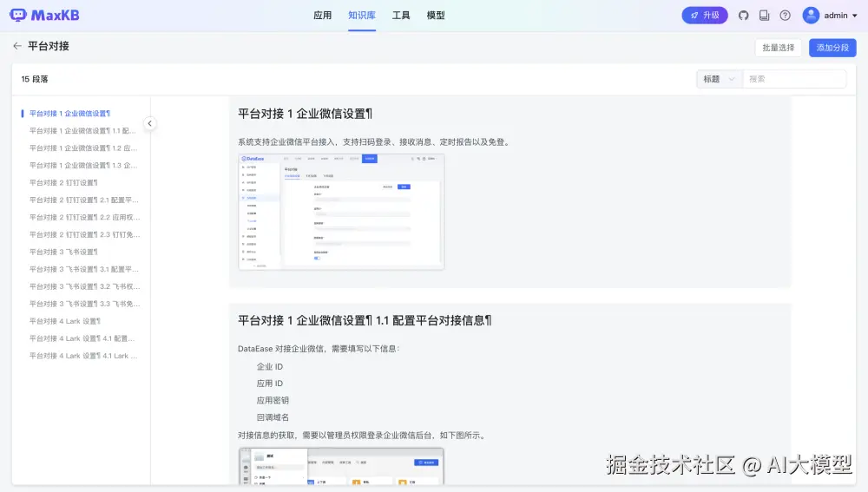868x492 pixels.
Task: Open the GitHub icon link
Action: point(744,16)
